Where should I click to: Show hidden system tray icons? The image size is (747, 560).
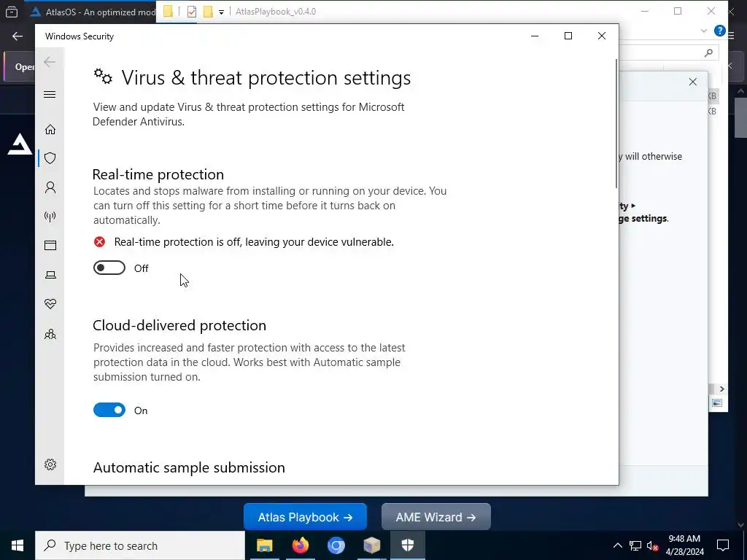tap(617, 545)
